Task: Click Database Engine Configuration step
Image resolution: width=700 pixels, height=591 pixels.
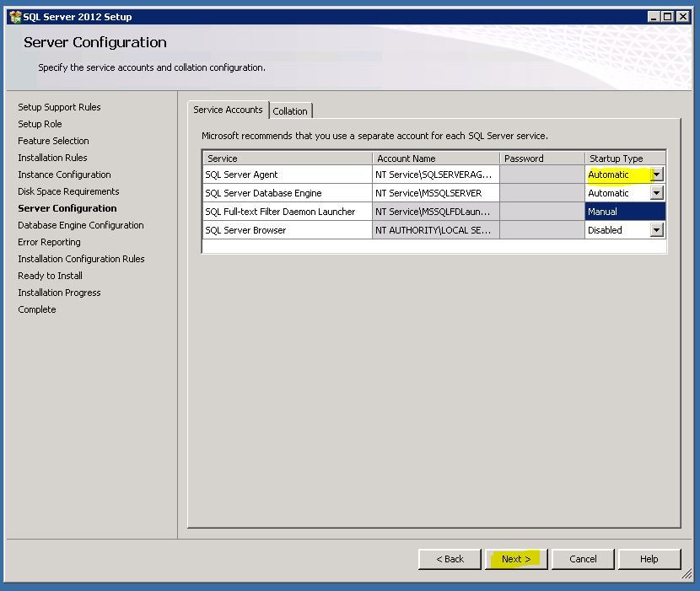Action: 81,225
